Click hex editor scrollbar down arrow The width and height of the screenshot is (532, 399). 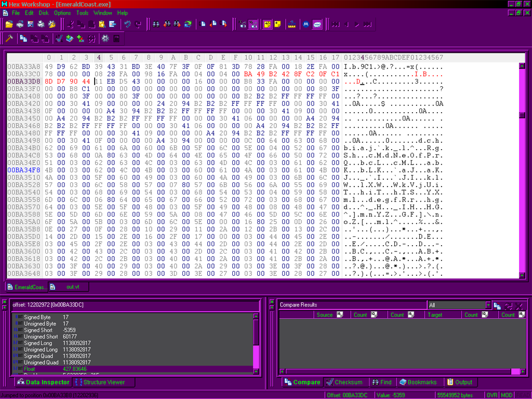(x=522, y=275)
